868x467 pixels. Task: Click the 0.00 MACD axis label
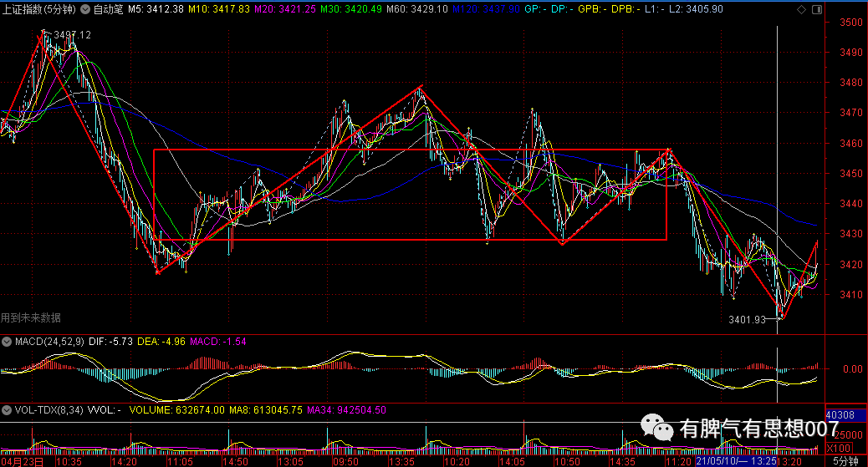tap(852, 369)
